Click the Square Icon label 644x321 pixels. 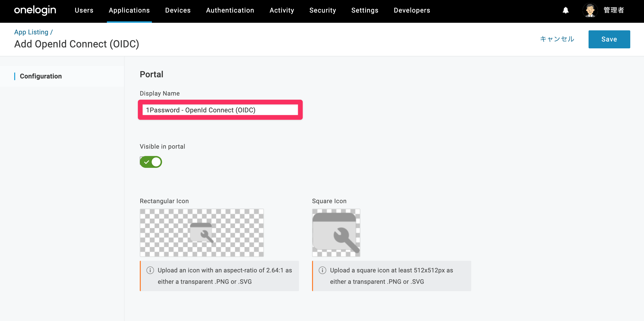pos(329,201)
